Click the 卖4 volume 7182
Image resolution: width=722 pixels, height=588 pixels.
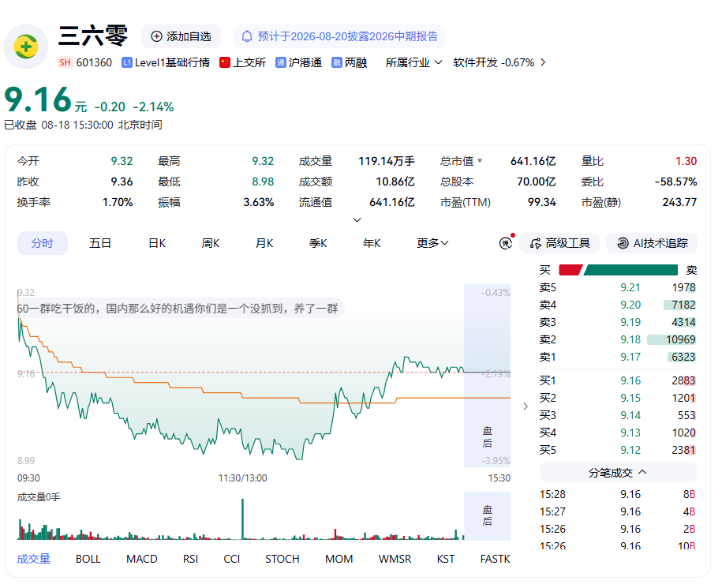(x=683, y=305)
